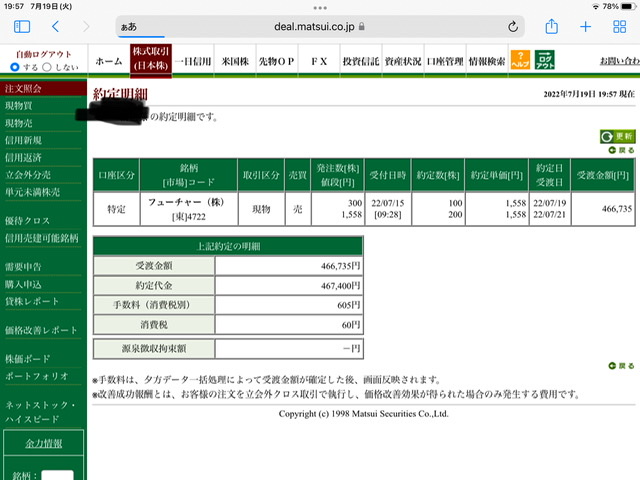
Task: Tap the Safari forward arrow
Action: [86, 27]
